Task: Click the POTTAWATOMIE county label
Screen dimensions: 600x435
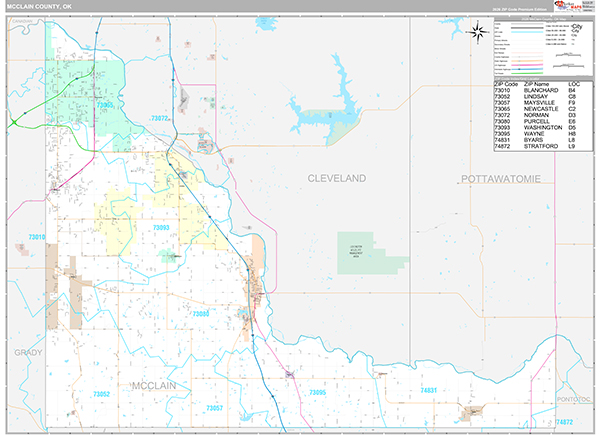Action: [x=500, y=177]
